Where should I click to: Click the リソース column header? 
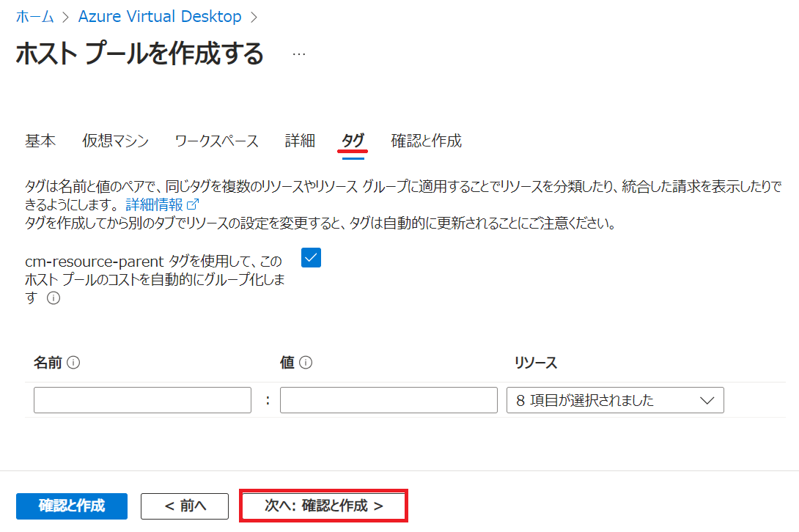(536, 363)
